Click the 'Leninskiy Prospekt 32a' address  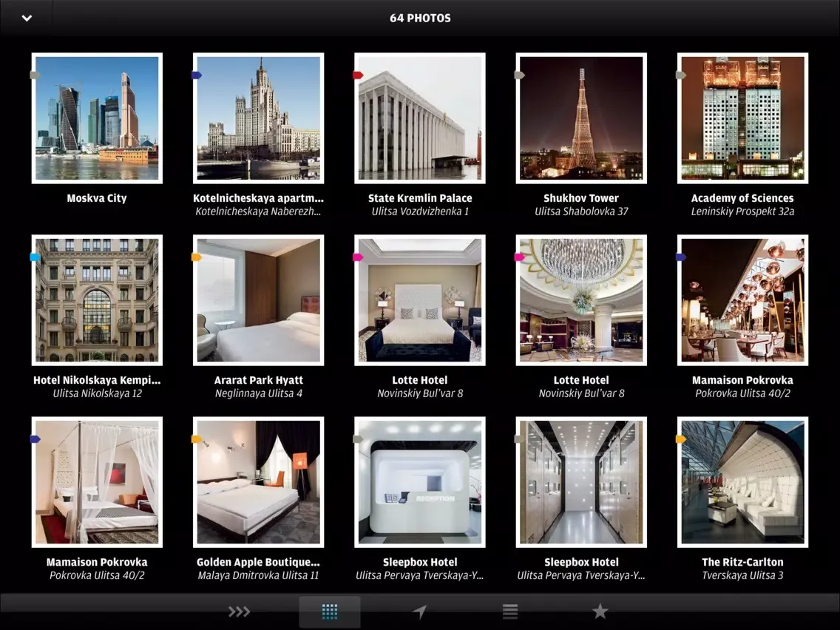(x=742, y=211)
